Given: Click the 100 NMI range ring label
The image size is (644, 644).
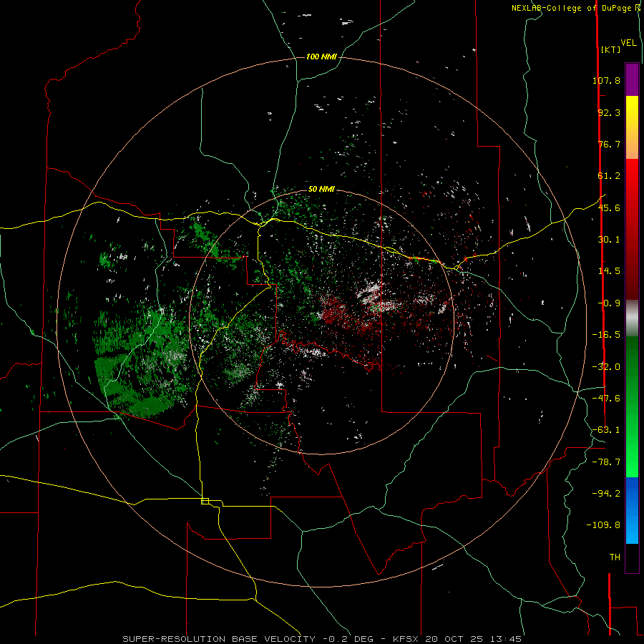Looking at the screenshot, I should [321, 57].
